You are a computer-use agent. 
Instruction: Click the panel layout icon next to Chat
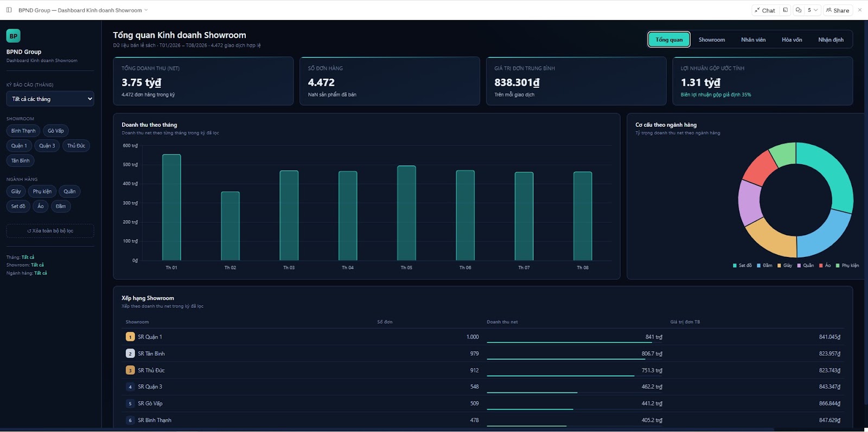click(x=785, y=10)
